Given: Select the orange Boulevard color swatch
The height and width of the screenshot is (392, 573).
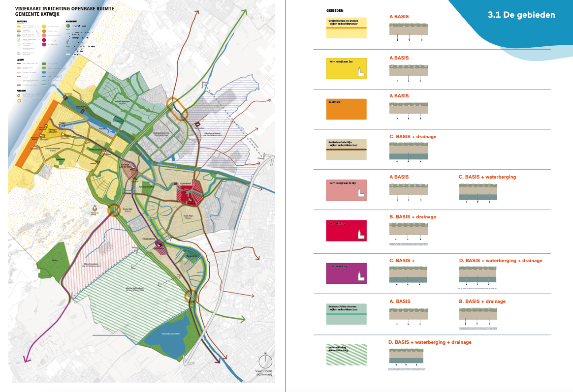Looking at the screenshot, I should point(346,109).
